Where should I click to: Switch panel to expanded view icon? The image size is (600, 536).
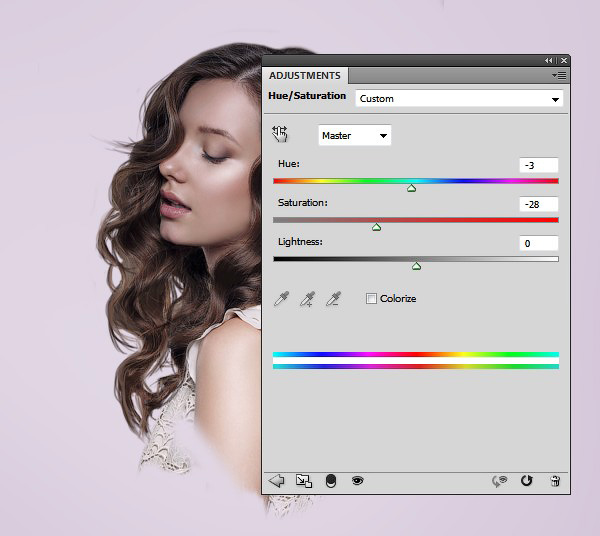coord(304,481)
